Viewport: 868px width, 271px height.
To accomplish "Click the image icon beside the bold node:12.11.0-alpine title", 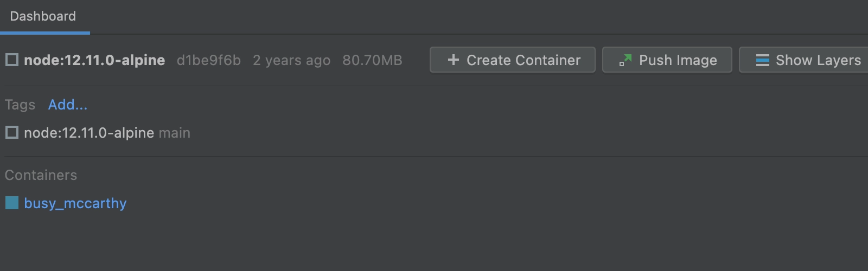I will coord(12,60).
